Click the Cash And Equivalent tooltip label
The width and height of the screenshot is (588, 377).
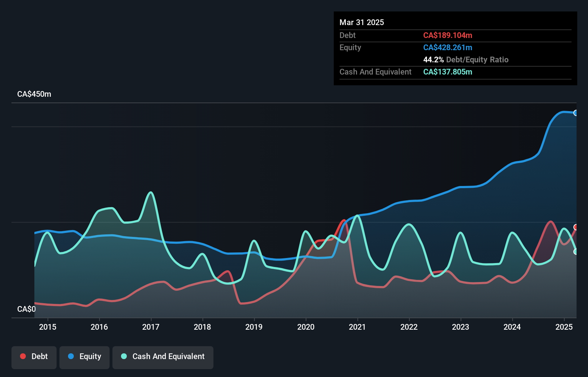tap(375, 72)
